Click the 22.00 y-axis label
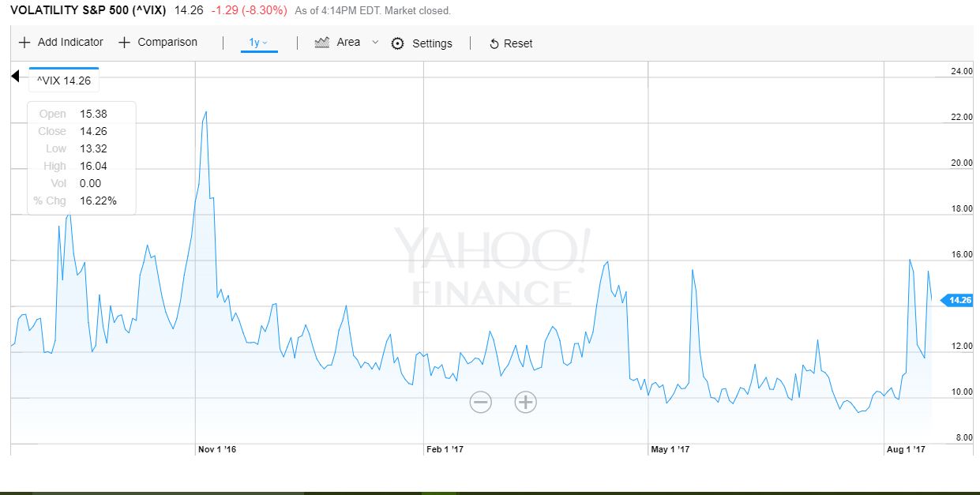980x495 pixels. pos(962,118)
